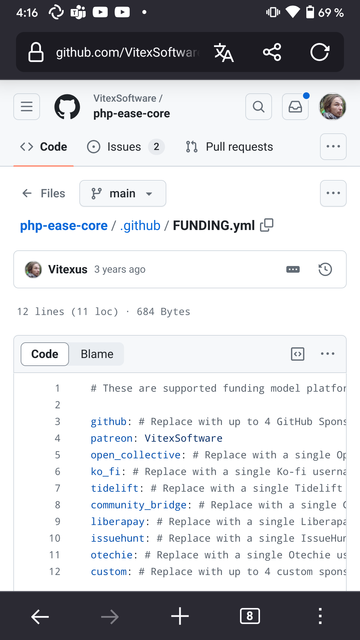Open the Pull requests tab
Image resolution: width=360 pixels, height=640 pixels.
[229, 147]
